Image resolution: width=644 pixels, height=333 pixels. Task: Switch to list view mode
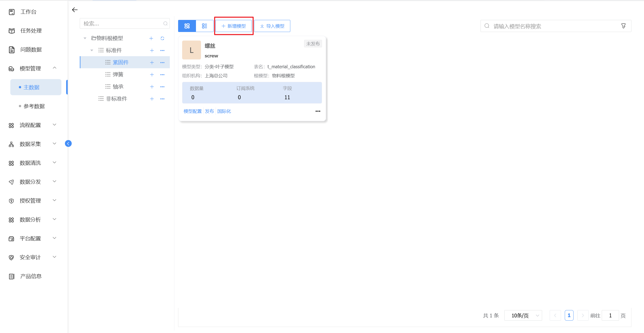tap(205, 26)
